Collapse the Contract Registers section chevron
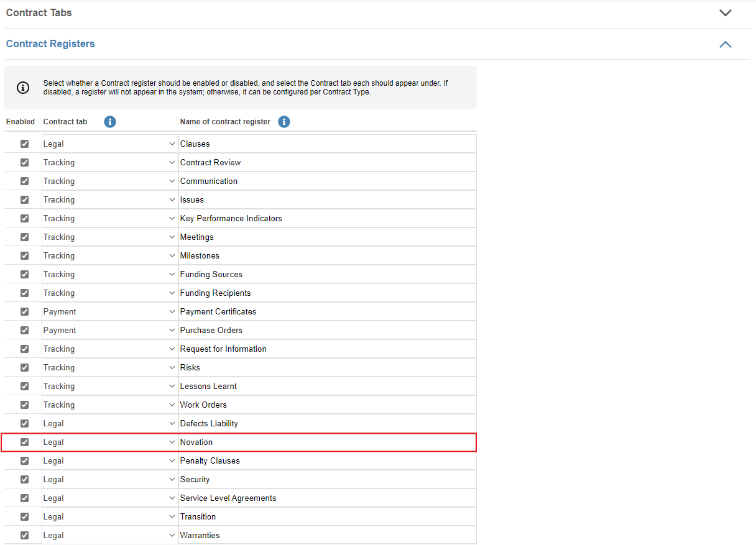756x545 pixels. click(x=725, y=44)
